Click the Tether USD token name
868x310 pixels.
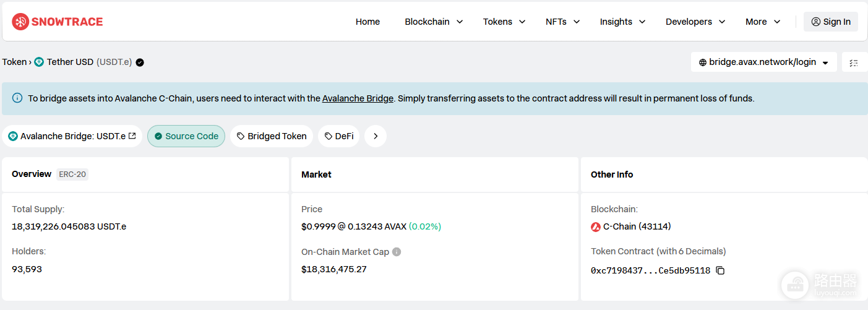(71, 62)
